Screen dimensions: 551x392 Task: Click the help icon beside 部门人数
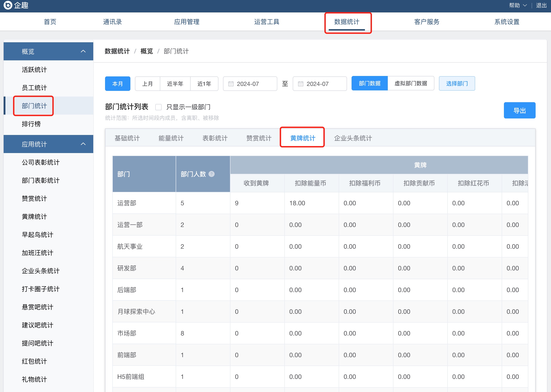(x=211, y=174)
